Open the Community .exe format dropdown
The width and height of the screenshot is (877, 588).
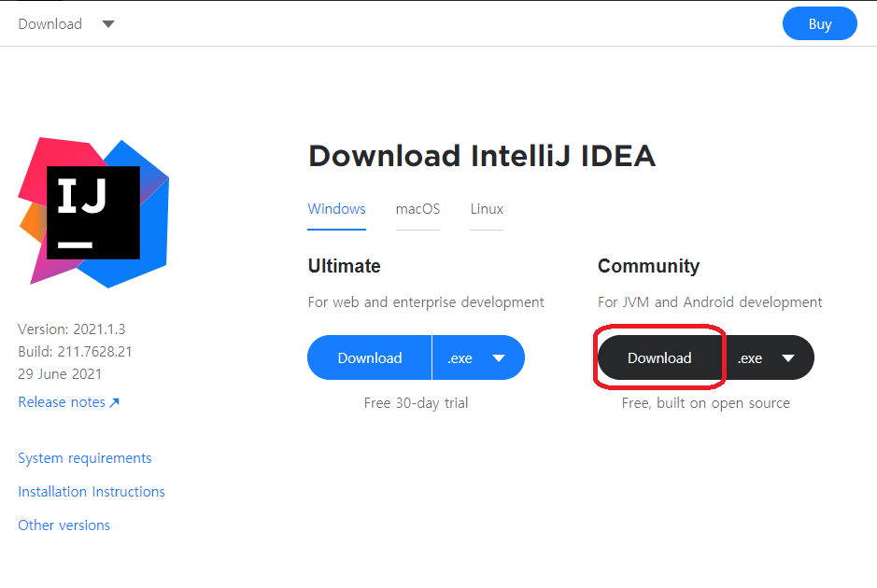tap(768, 357)
